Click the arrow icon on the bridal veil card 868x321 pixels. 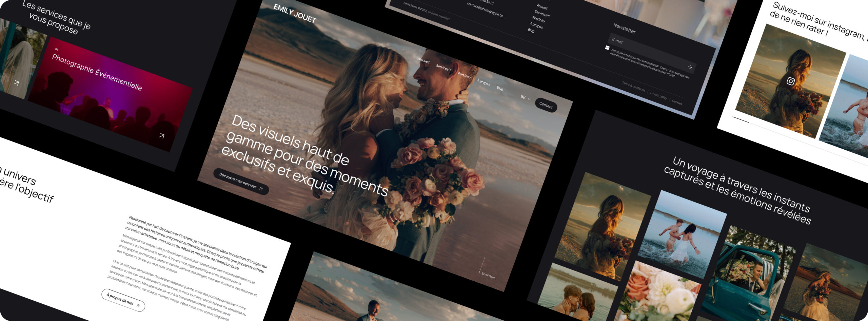[16, 82]
